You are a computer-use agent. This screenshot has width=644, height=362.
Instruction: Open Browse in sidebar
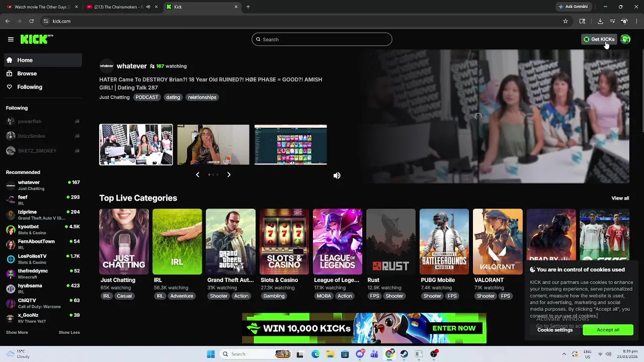coord(43,73)
